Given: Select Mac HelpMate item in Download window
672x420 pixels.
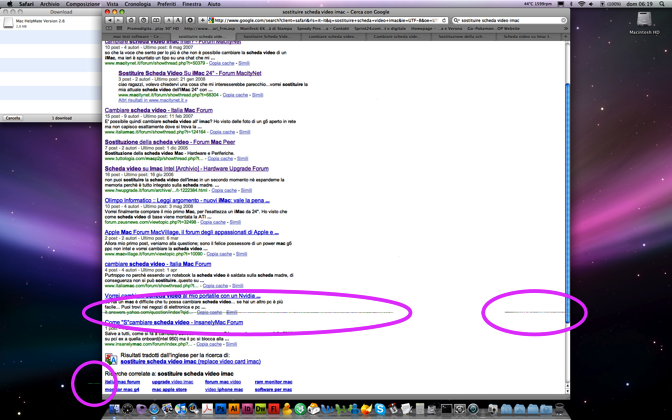Looking at the screenshot, I should coord(51,23).
